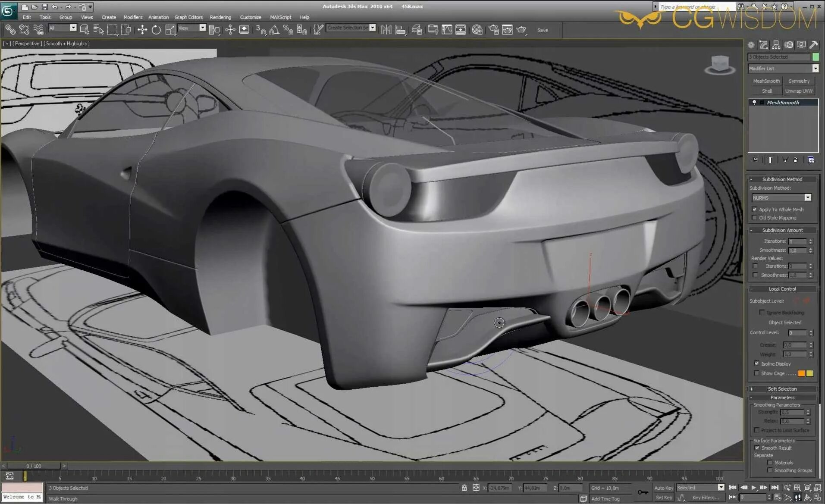Open the Utilities hammer panel
Image resolution: width=825 pixels, height=504 pixels.
814,45
